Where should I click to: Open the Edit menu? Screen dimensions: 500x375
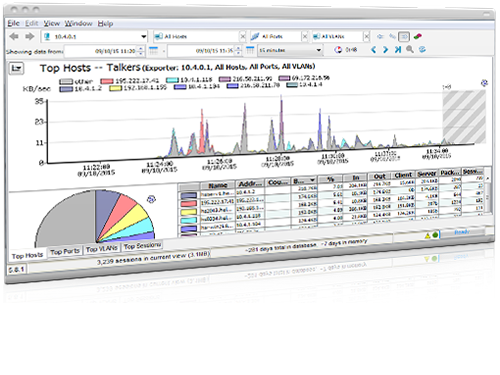tap(31, 23)
